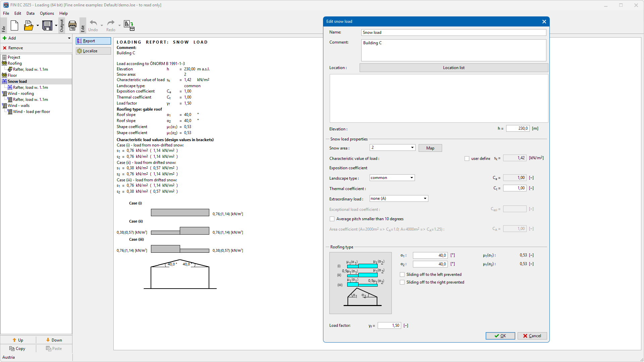
Task: Click the Location list button
Action: [x=453, y=68]
